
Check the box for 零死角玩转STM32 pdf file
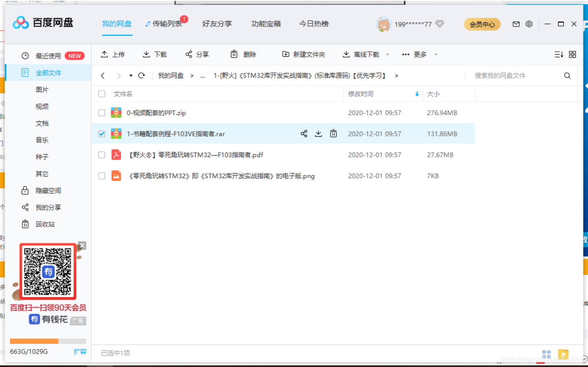[x=102, y=155]
